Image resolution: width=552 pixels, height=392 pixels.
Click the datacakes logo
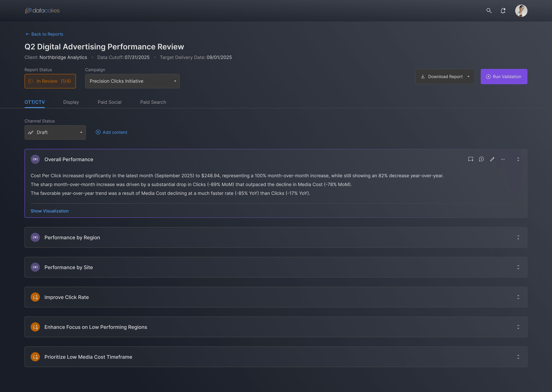[42, 11]
